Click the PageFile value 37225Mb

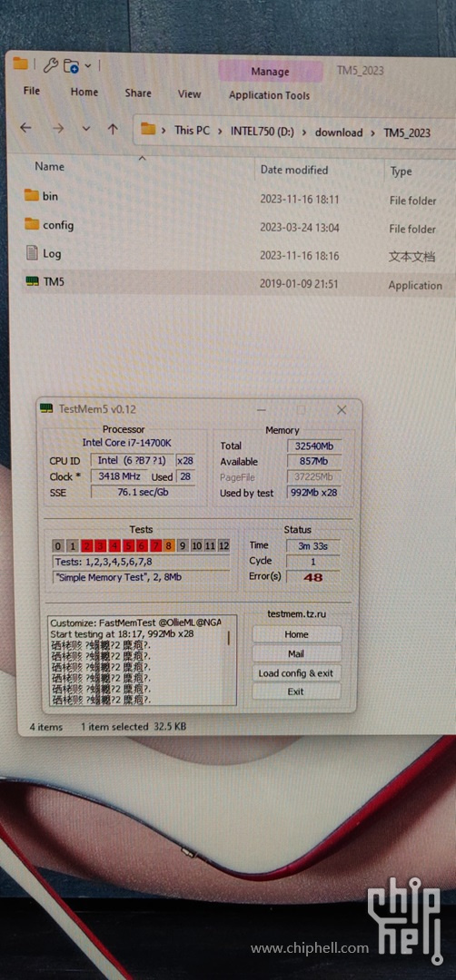pyautogui.click(x=314, y=477)
